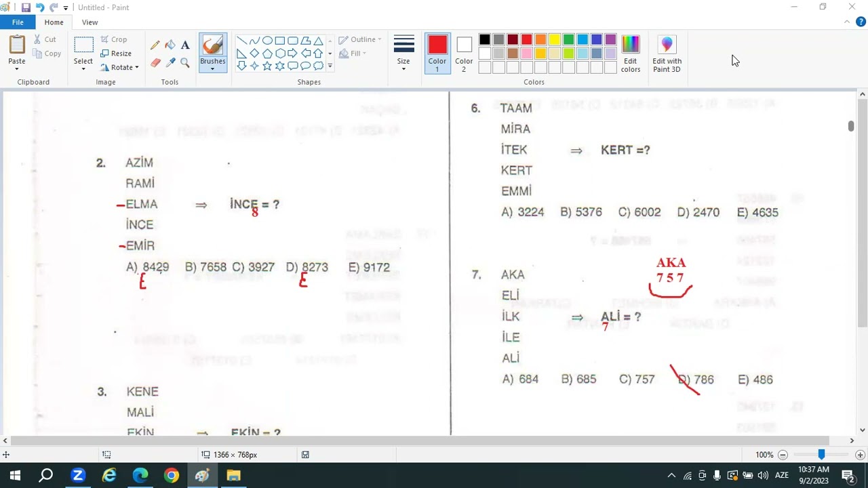Switch to the View tab
Screen dimensions: 868x488
pyautogui.click(x=90, y=22)
